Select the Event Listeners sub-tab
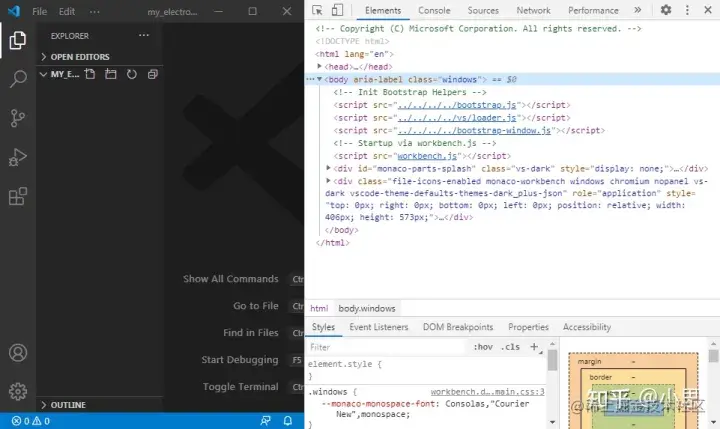This screenshot has height=429, width=720. pyautogui.click(x=379, y=327)
